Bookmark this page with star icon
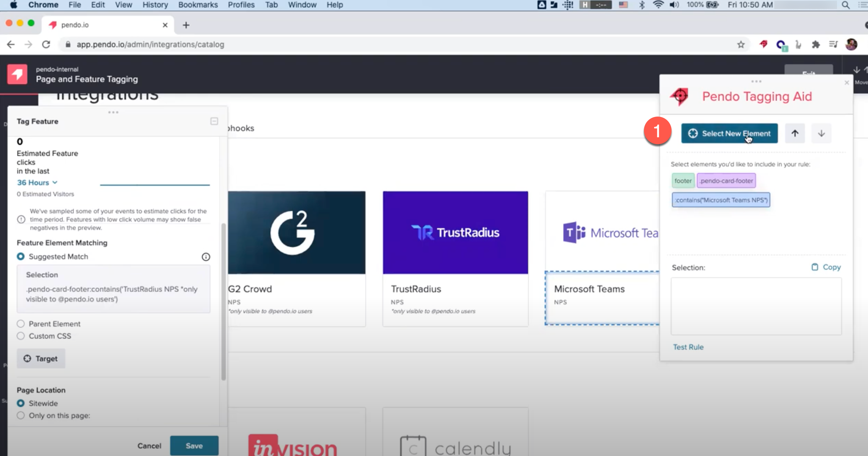 741,44
